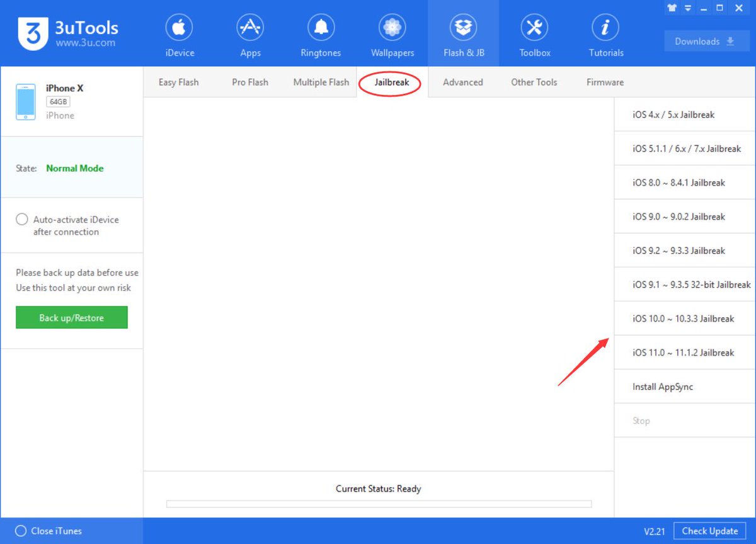This screenshot has height=544, width=756.
Task: Select iOS 8.0 ~ 8.4.1 Jailbreak
Action: point(685,183)
